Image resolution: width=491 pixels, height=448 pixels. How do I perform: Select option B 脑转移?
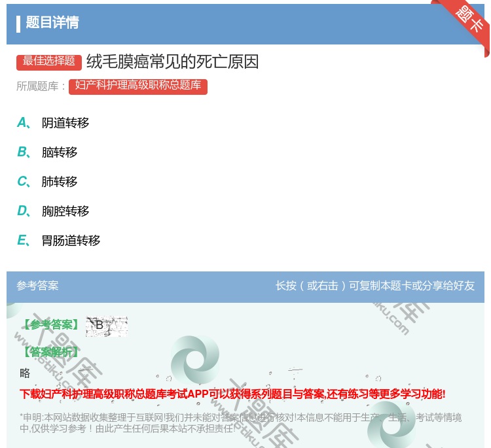[x=47, y=152]
